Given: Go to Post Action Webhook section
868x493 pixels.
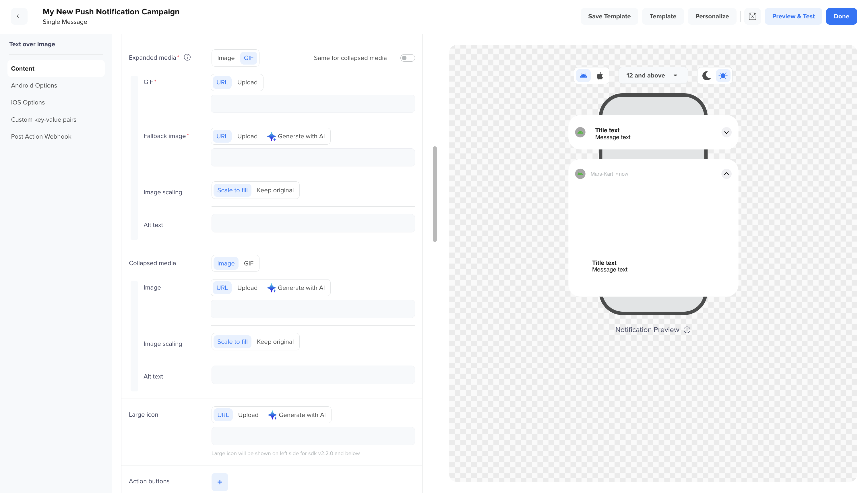Looking at the screenshot, I should tap(41, 137).
